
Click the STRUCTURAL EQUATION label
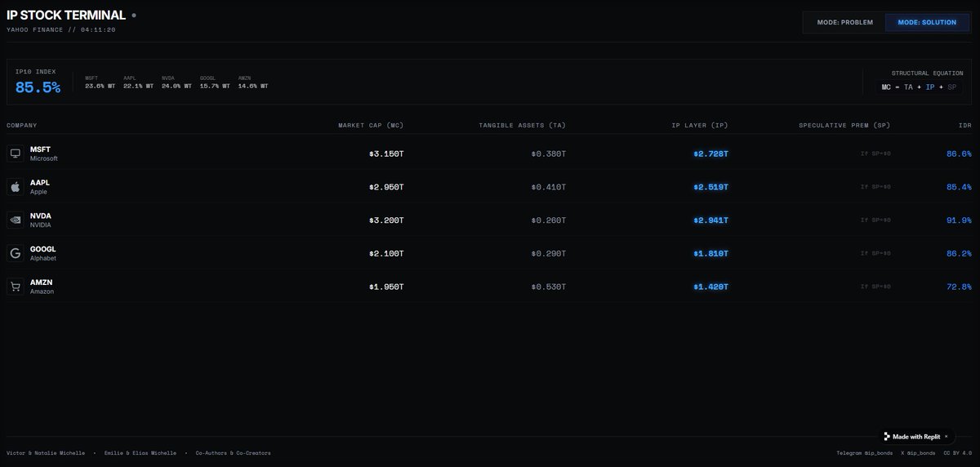tap(927, 73)
